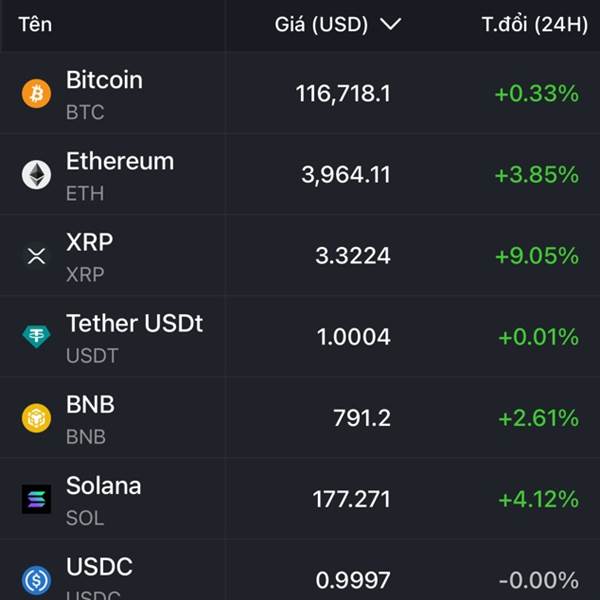Tap the blue USDC coin icon
The height and width of the screenshot is (600, 600).
[x=36, y=580]
